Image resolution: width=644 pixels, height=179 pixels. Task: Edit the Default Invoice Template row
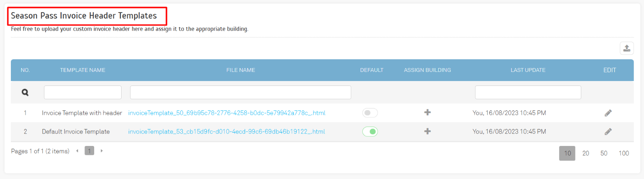coord(608,131)
